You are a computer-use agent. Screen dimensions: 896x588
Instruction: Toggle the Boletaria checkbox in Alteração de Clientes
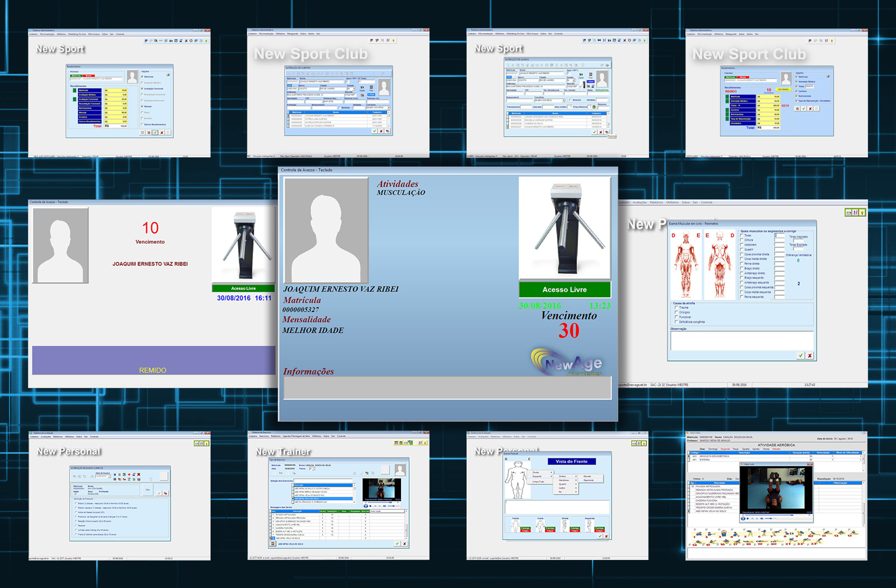coord(339,108)
